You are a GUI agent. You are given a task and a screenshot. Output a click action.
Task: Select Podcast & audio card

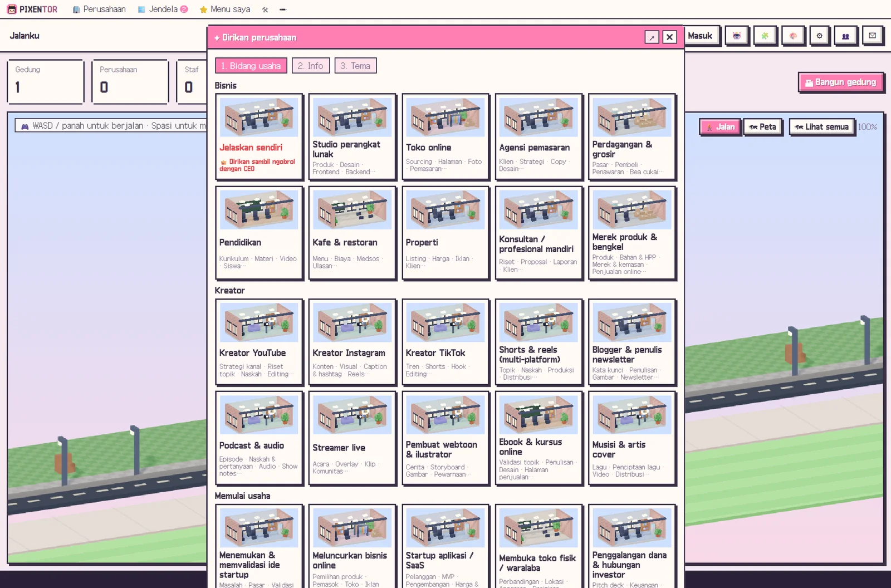[x=259, y=438]
